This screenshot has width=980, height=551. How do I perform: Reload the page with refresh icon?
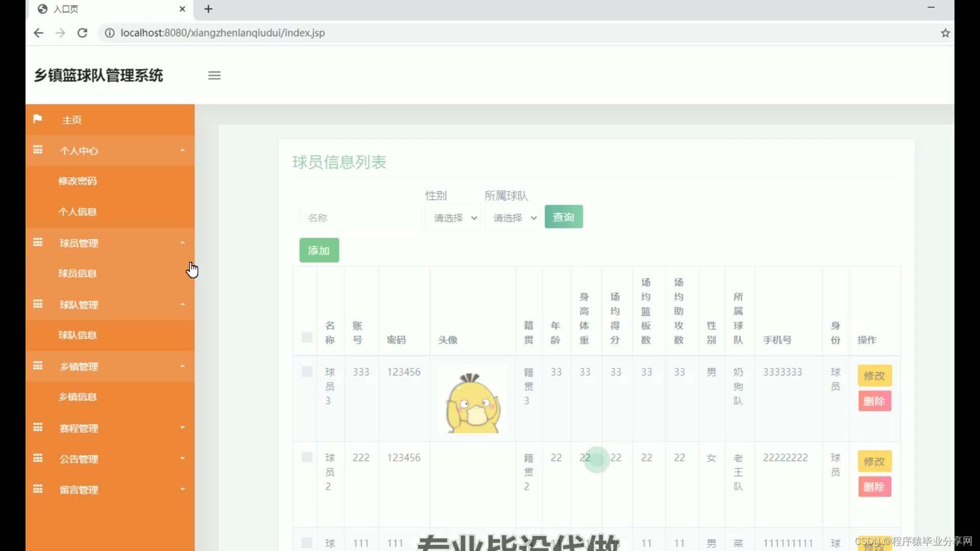click(82, 33)
